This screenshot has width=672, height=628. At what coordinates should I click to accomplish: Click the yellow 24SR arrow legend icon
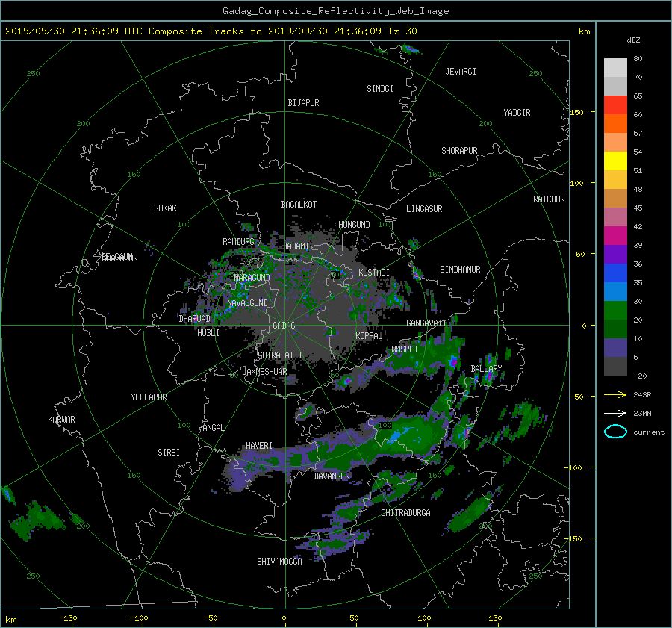tap(615, 394)
